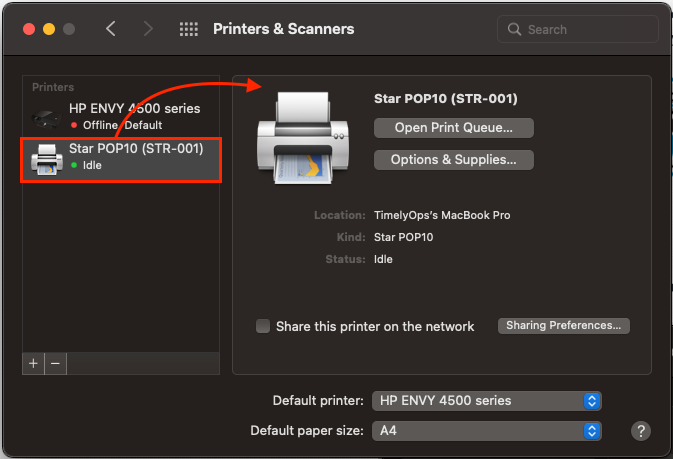Enable Share this printer on the network
This screenshot has width=673, height=459.
[263, 326]
